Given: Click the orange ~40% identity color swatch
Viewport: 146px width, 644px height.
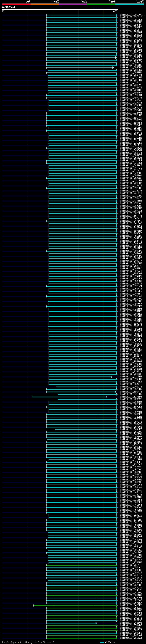Looking at the screenshot, I should (45, 4).
